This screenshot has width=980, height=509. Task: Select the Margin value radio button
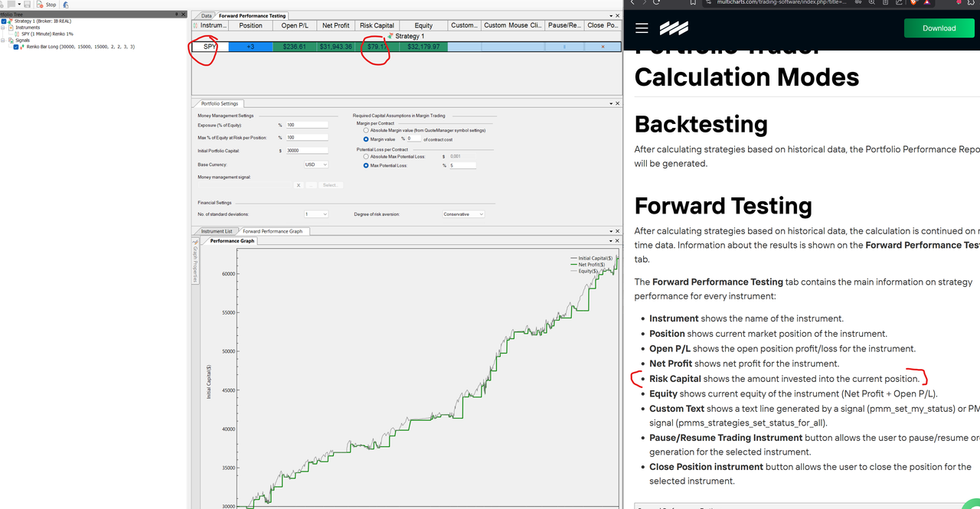366,139
